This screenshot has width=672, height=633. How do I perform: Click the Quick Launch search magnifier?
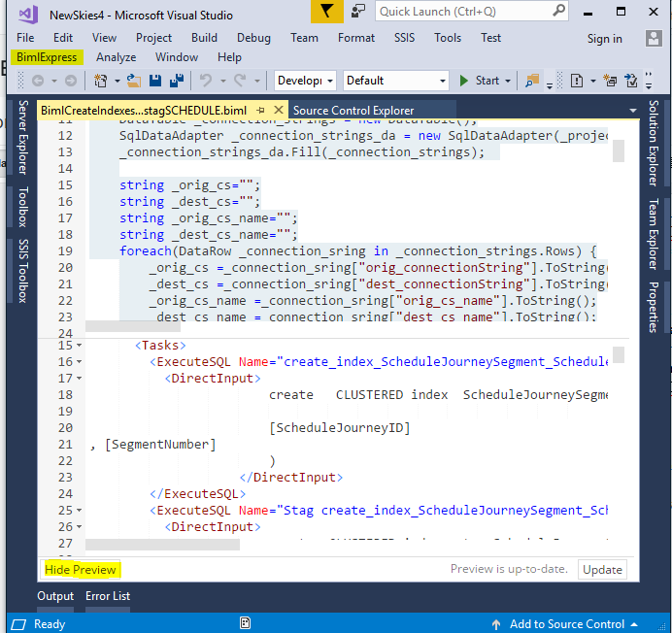pos(558,11)
